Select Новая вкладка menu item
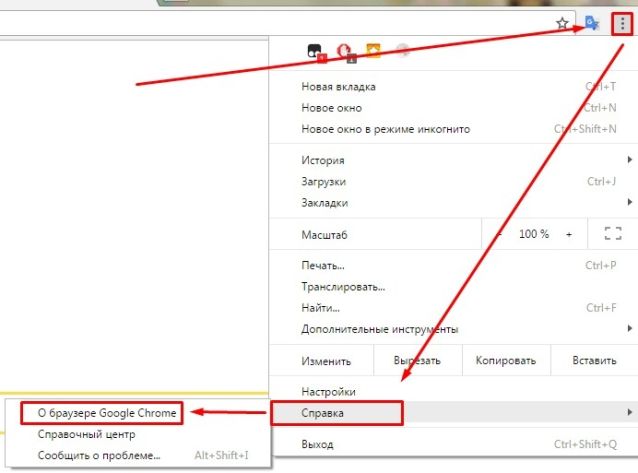The height and width of the screenshot is (473, 638). click(453, 87)
